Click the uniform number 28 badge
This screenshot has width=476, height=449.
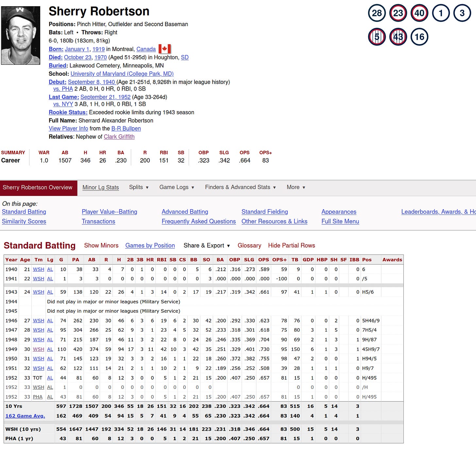point(377,13)
